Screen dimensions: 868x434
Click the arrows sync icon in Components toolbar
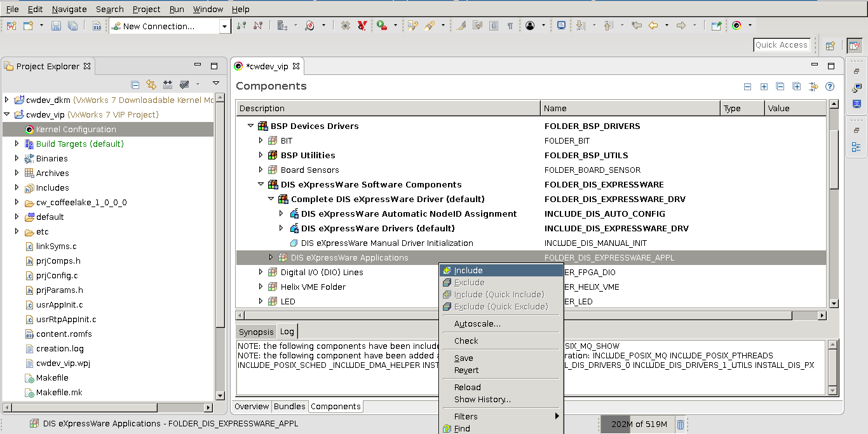point(813,86)
